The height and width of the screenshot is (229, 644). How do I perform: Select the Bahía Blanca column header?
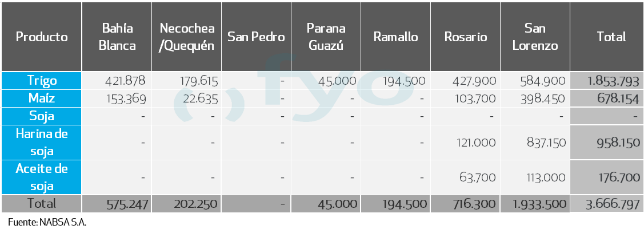117,37
